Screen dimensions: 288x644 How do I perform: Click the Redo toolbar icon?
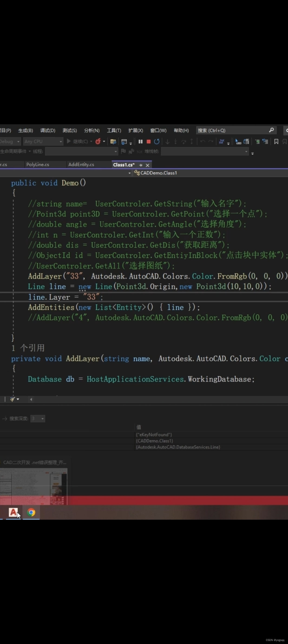click(211, 141)
